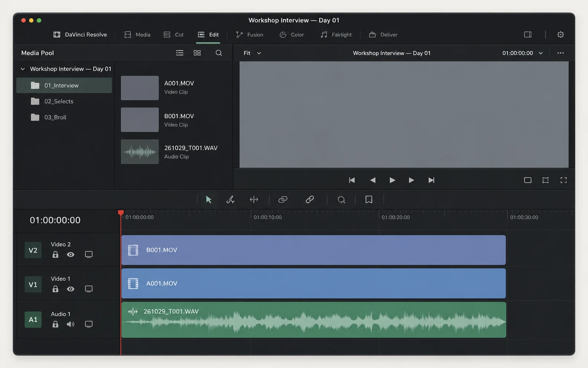Open viewer timecode dropdown arrow
The width and height of the screenshot is (588, 368).
tap(541, 53)
